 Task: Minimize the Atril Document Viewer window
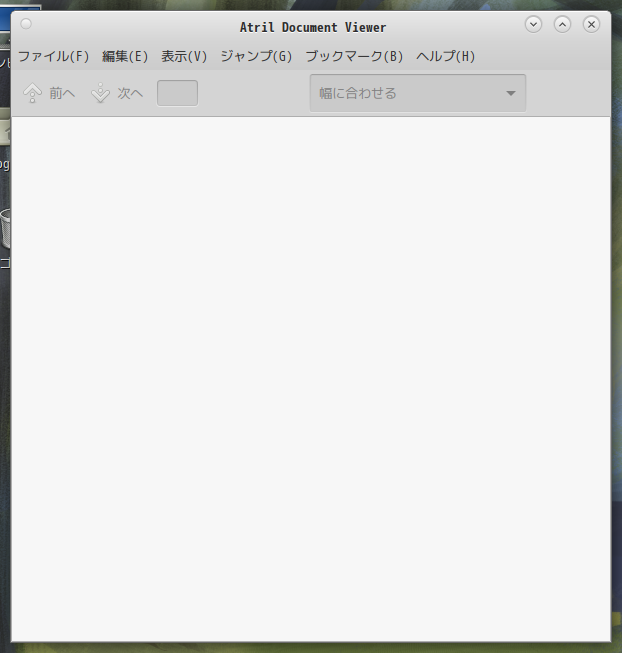pyautogui.click(x=533, y=24)
